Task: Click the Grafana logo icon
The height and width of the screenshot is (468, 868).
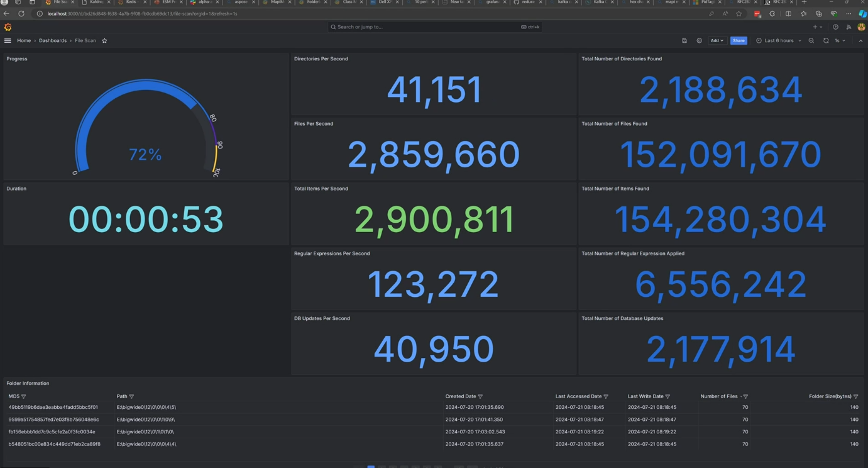Action: [8, 27]
